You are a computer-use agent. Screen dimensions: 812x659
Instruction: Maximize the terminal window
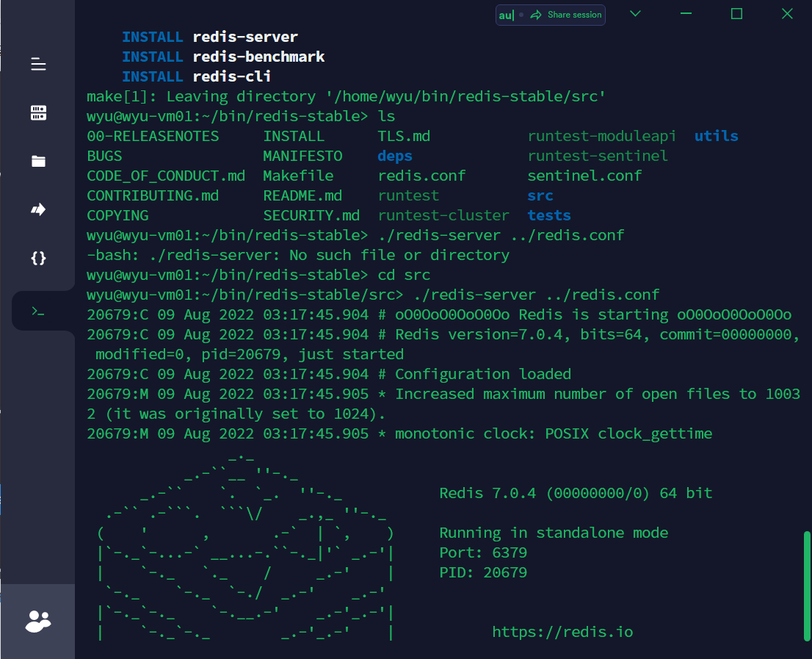736,14
